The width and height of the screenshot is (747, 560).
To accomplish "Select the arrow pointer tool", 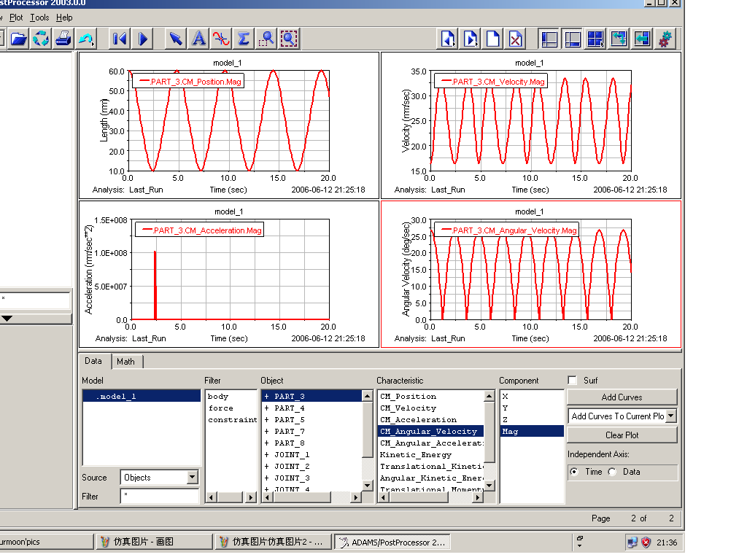I will (x=176, y=39).
